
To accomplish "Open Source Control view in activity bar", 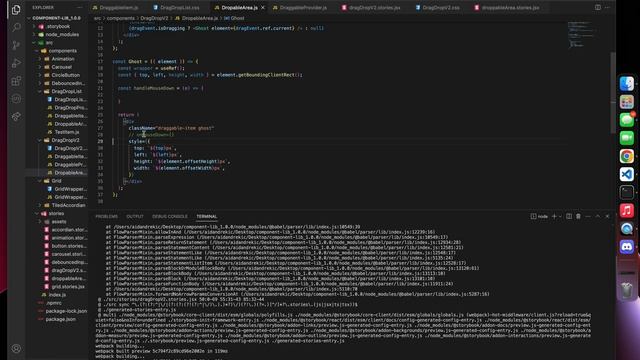I will click(x=16, y=45).
